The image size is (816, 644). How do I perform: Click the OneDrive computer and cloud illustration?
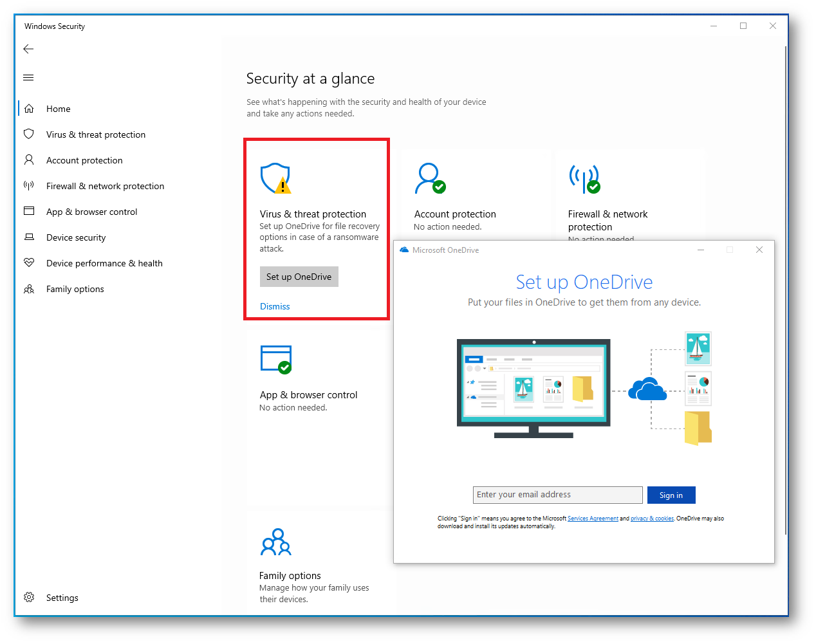[584, 389]
